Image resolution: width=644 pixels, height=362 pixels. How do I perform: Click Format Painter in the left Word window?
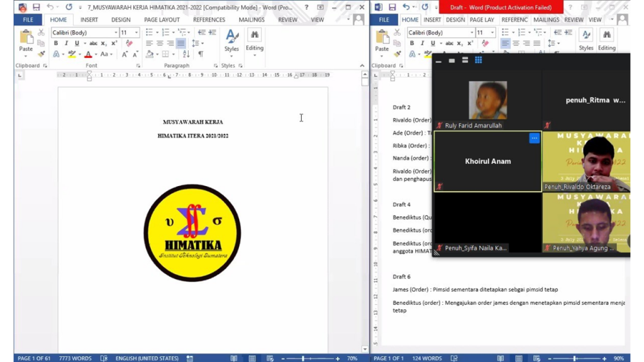[42, 54]
